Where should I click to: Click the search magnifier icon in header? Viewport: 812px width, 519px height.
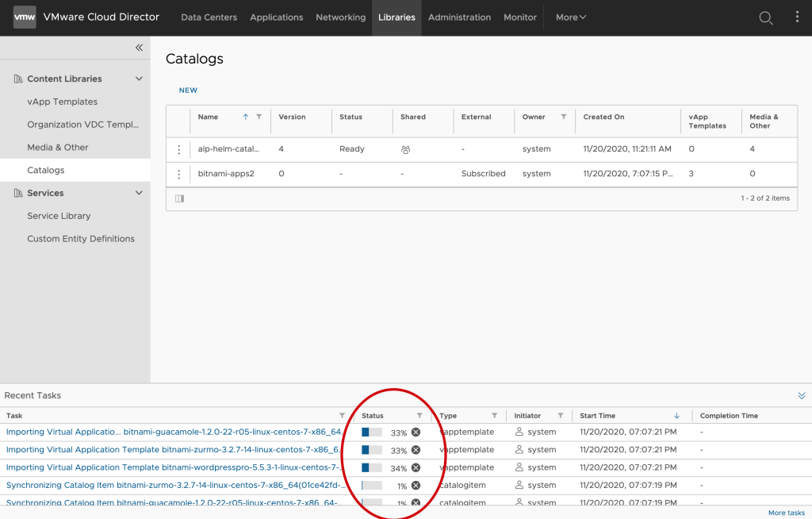[765, 17]
